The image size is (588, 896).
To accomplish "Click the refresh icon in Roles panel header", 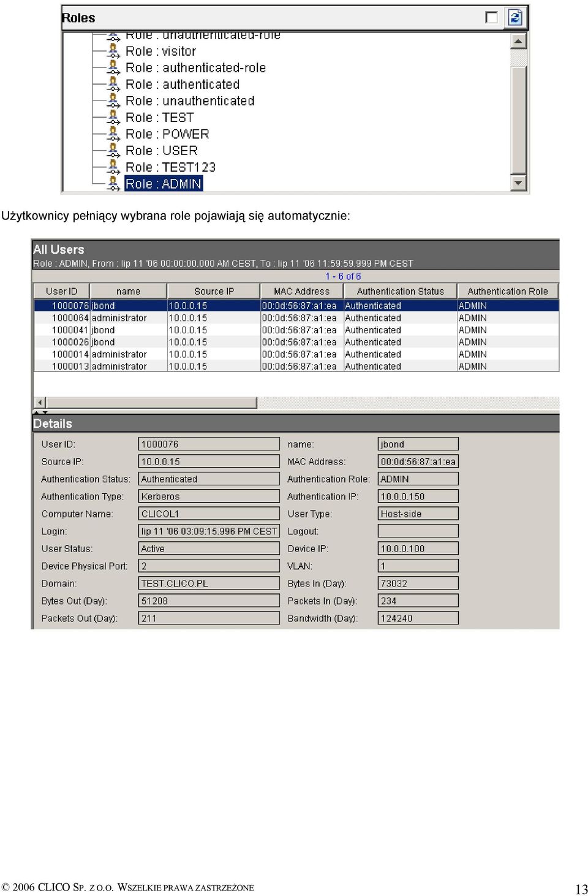I will point(515,17).
